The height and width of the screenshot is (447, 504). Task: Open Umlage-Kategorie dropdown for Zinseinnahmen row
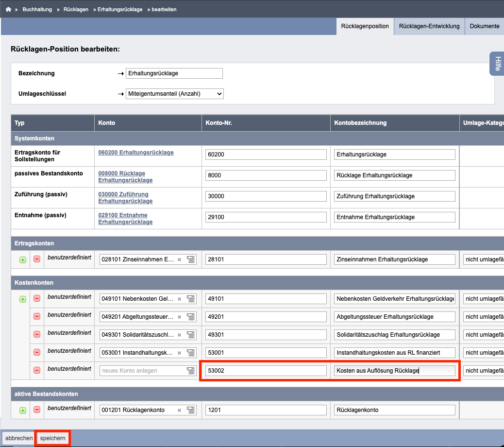(484, 259)
